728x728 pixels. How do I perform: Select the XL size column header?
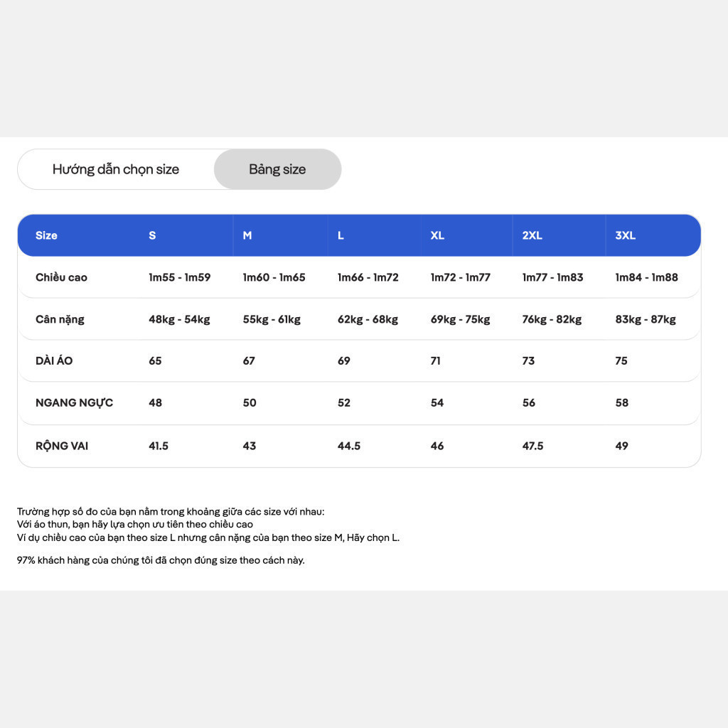coord(437,235)
